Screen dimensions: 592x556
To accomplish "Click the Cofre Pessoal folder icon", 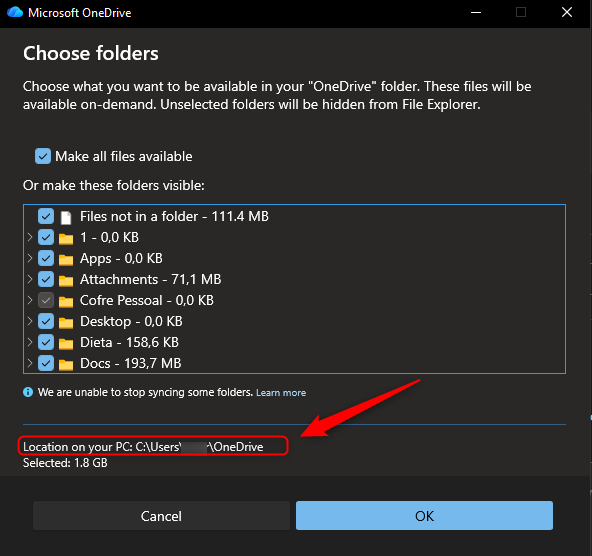I will [x=66, y=302].
